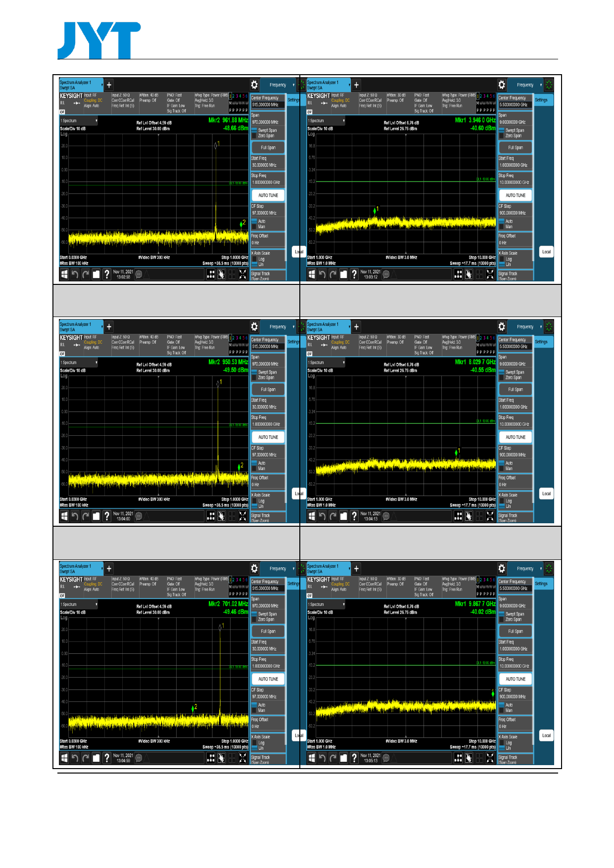Select Spectrum Analyzer 1 tab in 13:04:00 capture
614x868 pixels.
[x=81, y=326]
